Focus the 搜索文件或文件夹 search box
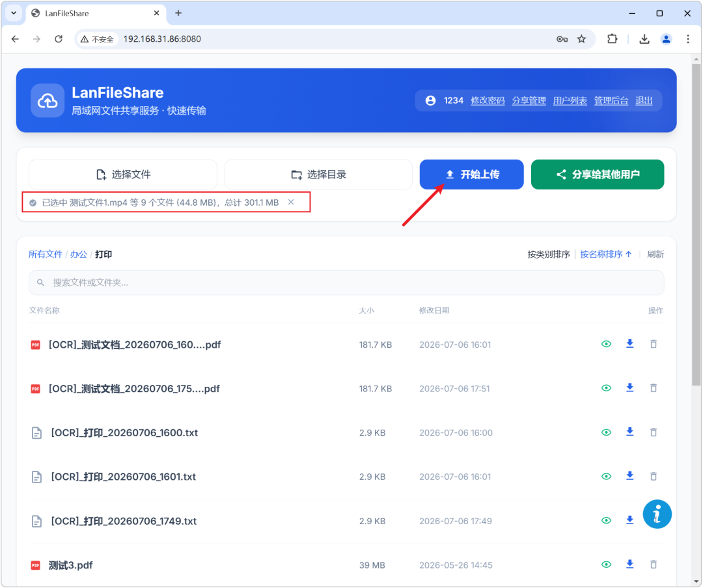This screenshot has height=588, width=703. (x=346, y=283)
